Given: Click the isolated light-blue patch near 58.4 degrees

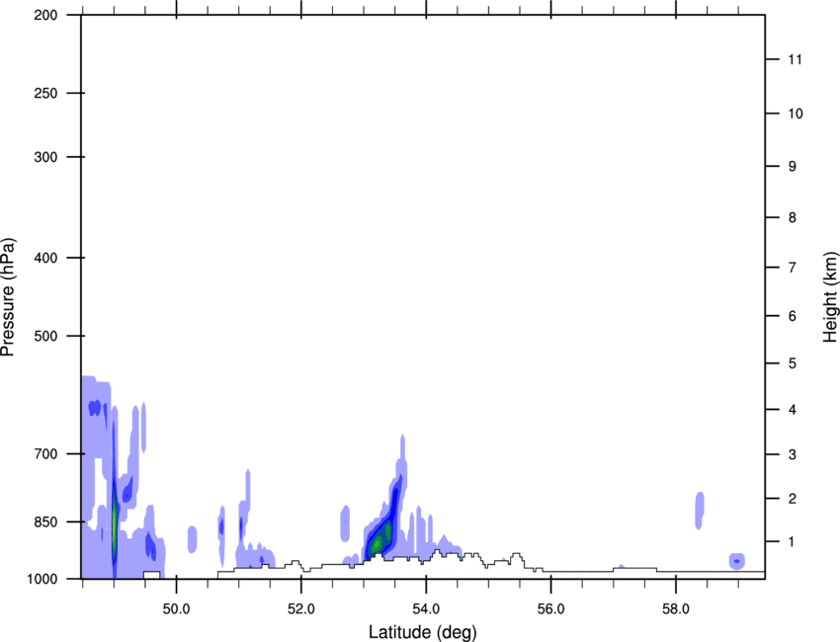Looking at the screenshot, I should click(700, 511).
